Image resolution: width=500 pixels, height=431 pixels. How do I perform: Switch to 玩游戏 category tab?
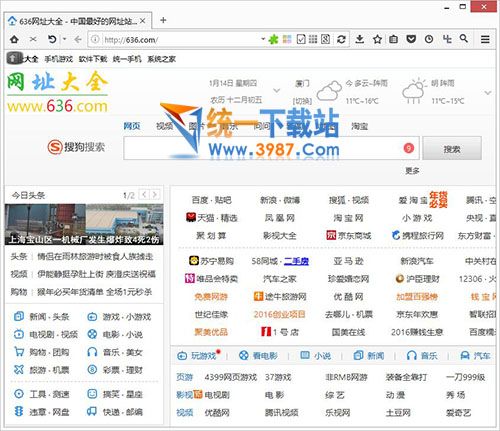pyautogui.click(x=199, y=356)
